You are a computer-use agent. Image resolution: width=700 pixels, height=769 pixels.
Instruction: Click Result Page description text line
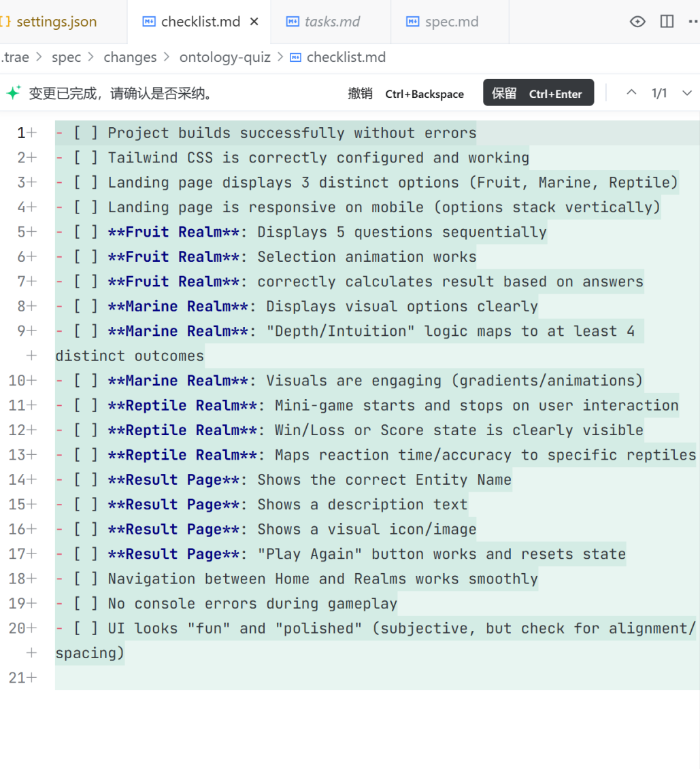[288, 505]
